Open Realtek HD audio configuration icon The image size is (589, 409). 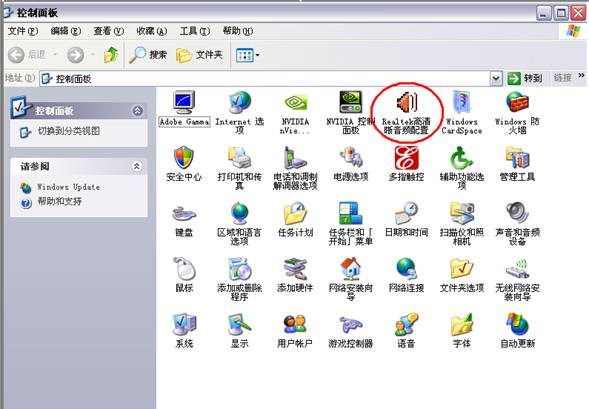[x=406, y=112]
